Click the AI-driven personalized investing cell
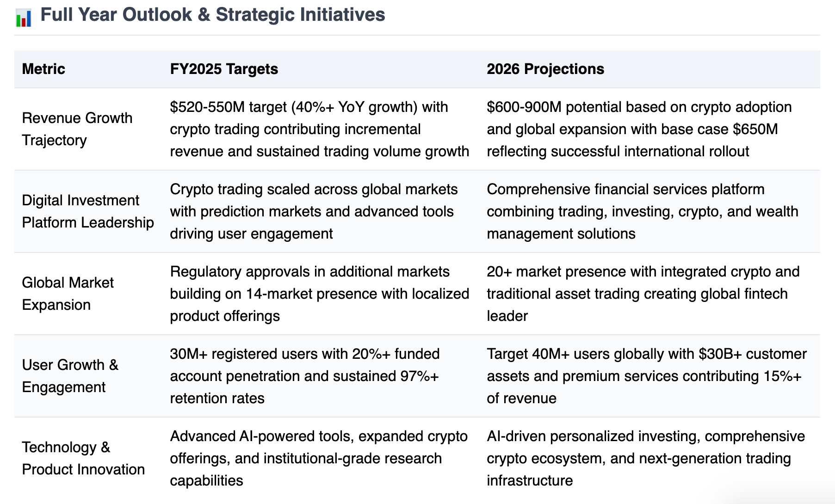Viewport: 835px width, 504px height. coord(646,458)
